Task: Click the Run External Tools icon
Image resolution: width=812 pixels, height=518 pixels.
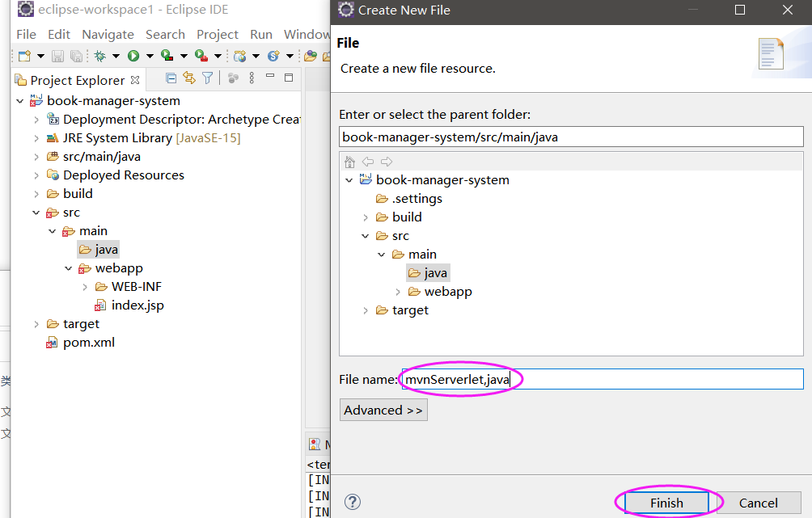Action: pyautogui.click(x=201, y=56)
